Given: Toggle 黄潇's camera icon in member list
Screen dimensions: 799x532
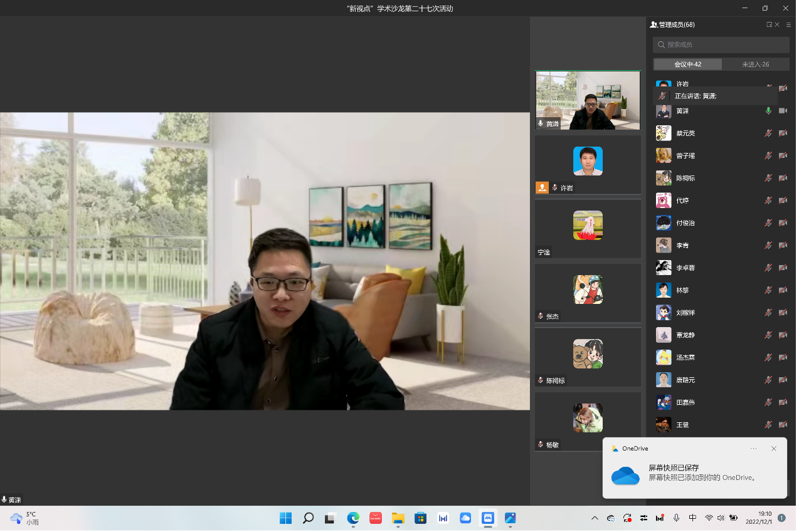Looking at the screenshot, I should pos(783,111).
